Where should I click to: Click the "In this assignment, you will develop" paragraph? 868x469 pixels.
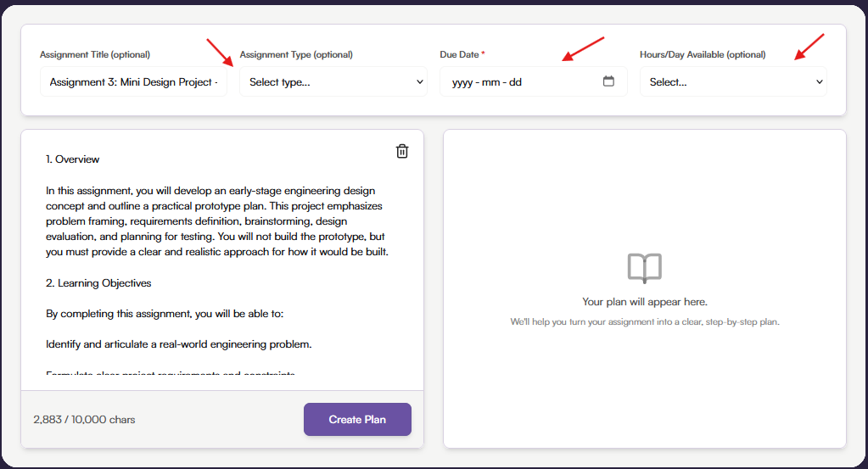click(217, 221)
